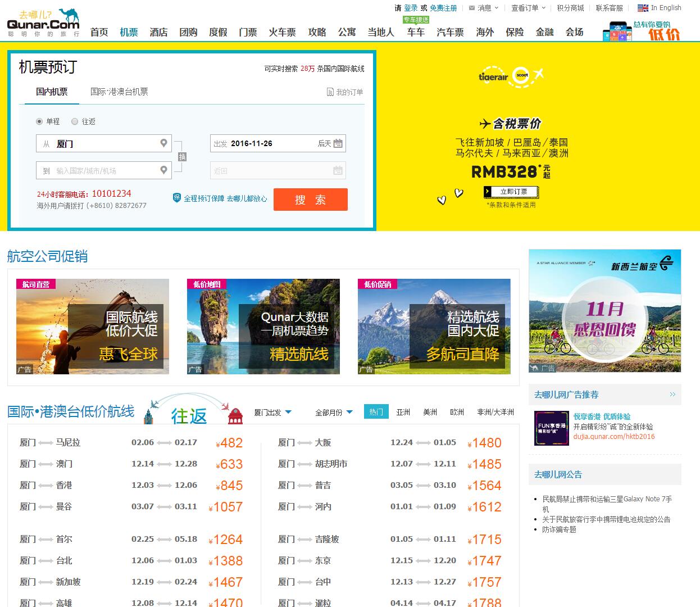Click location pin in destination field
Screen dimensions: 700x607
[163, 170]
